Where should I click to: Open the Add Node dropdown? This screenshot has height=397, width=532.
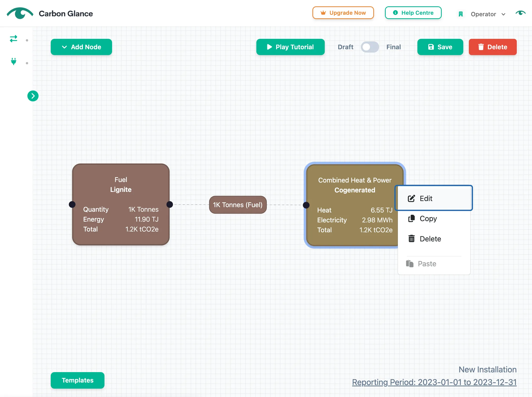(x=81, y=47)
